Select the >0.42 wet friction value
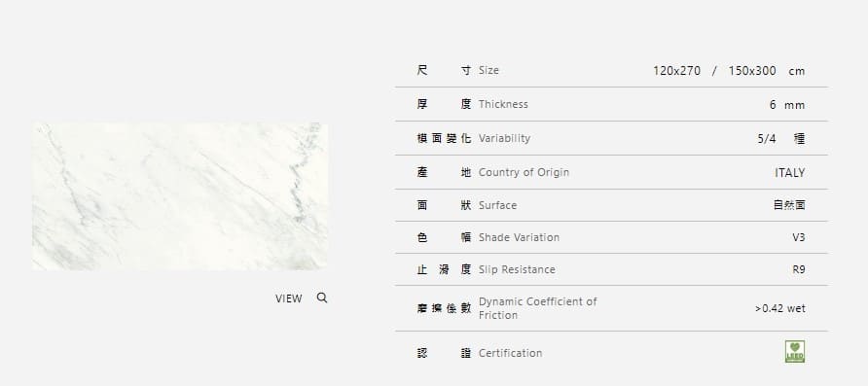868x386 pixels. (x=780, y=308)
